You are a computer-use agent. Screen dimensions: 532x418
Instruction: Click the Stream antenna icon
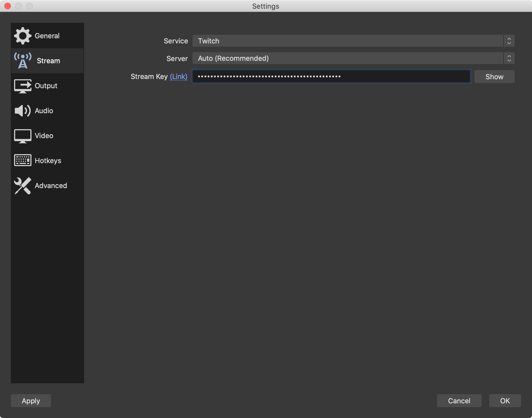pos(23,61)
